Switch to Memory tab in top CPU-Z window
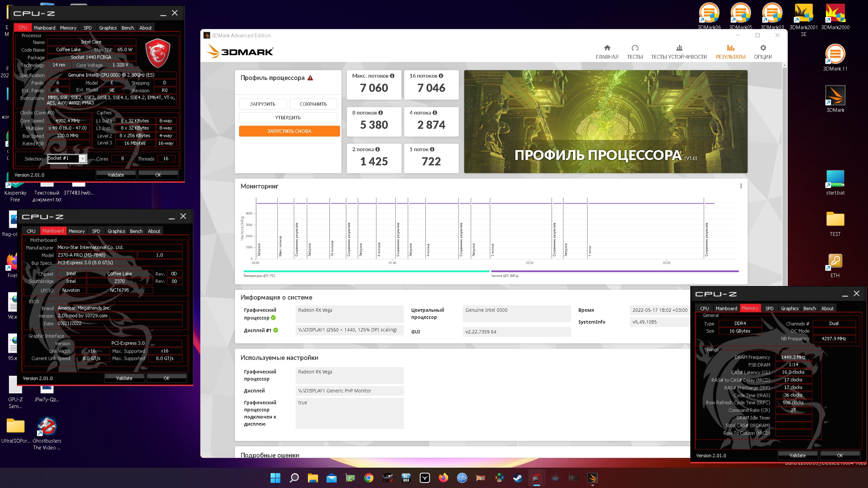The image size is (868, 488). pos(68,28)
